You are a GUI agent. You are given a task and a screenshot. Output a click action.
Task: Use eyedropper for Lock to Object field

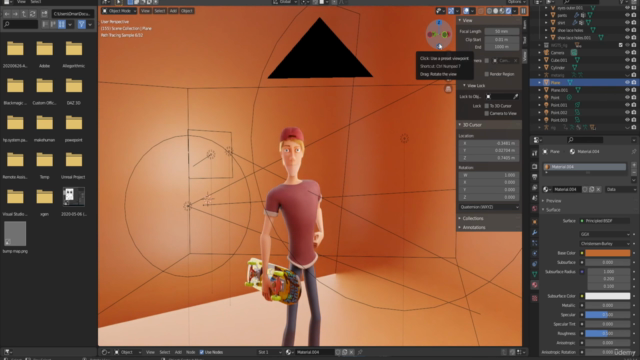pos(516,97)
